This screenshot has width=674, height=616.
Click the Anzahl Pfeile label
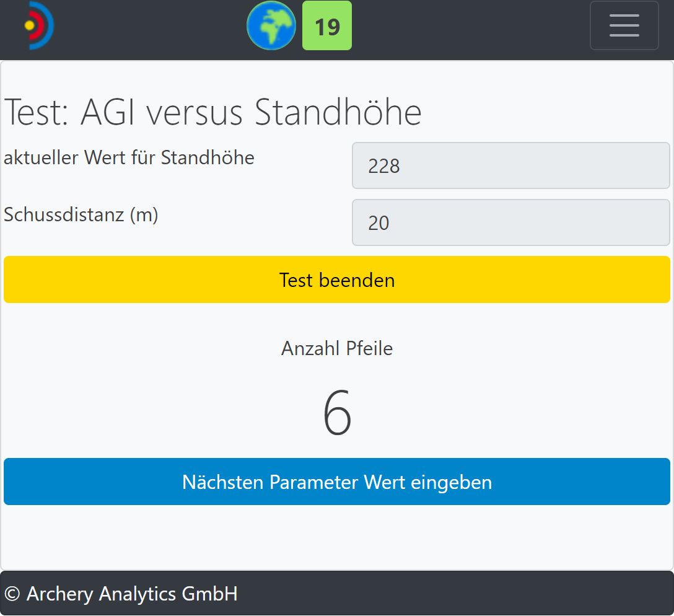tap(337, 348)
